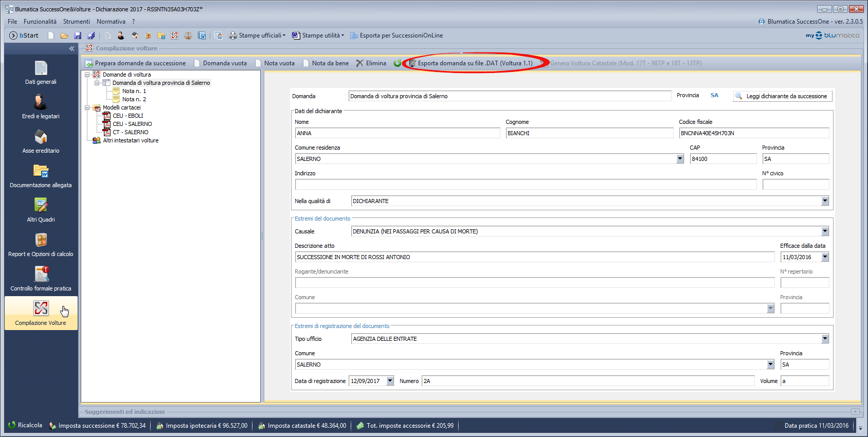This screenshot has height=437, width=868.
Task: Click the Codice fiscale field
Action: [754, 133]
